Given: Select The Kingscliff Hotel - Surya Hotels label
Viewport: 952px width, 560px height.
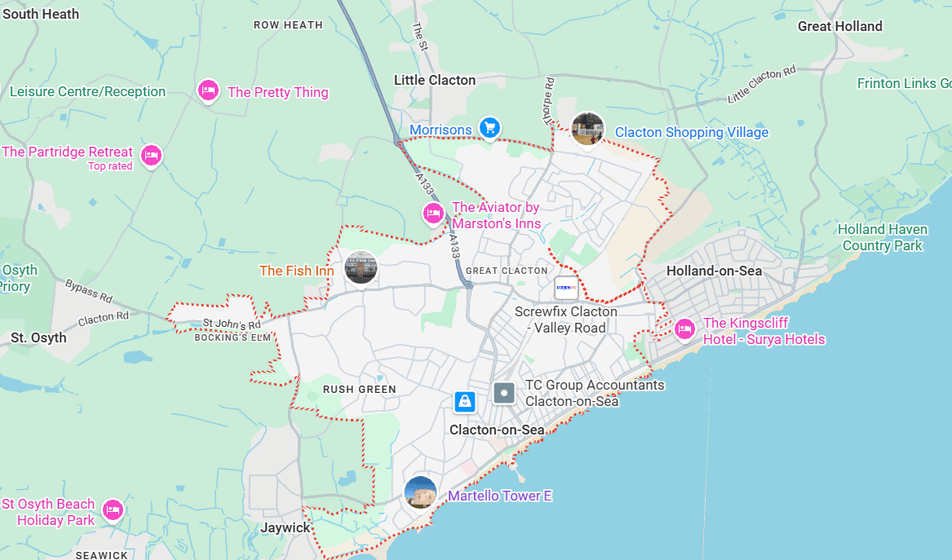Looking at the screenshot, I should [764, 331].
